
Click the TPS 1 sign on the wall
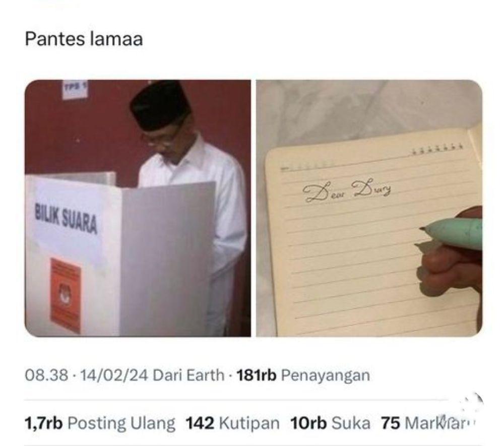(75, 89)
